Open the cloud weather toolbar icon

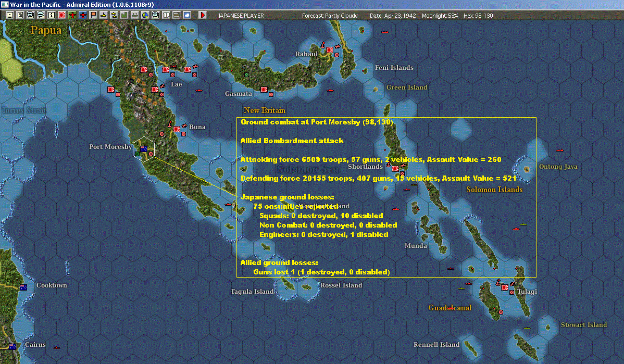pyautogui.click(x=186, y=15)
